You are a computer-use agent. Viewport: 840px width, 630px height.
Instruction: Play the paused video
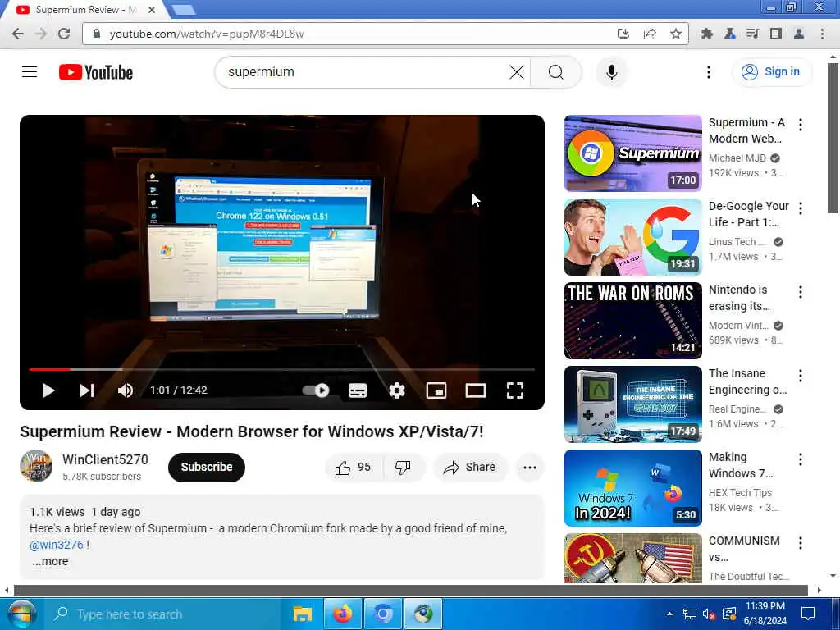point(48,390)
